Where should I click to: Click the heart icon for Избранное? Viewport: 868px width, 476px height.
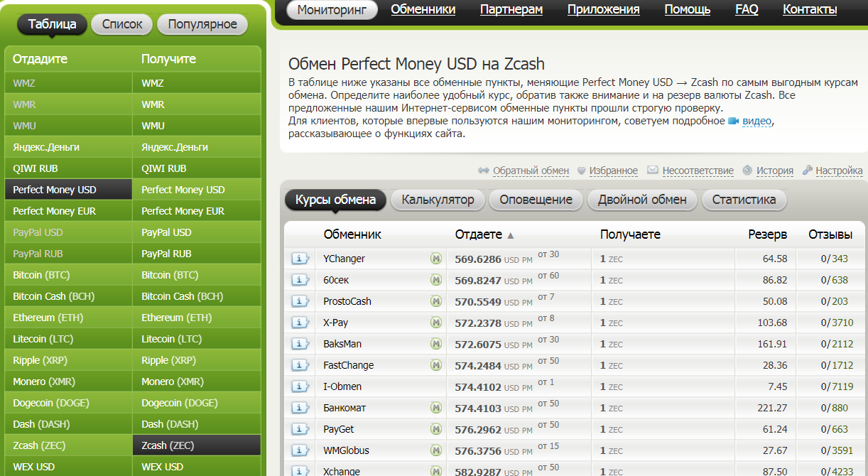pos(581,171)
